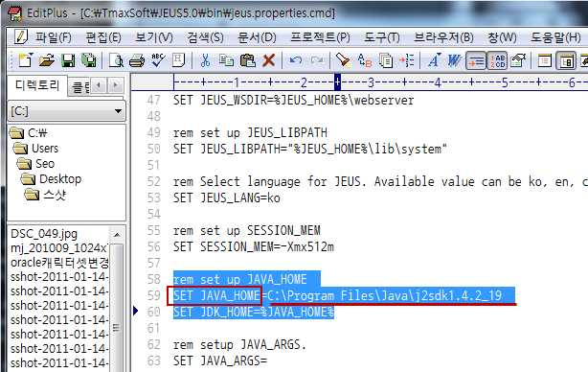Place cursor in SET JEUS_LANG=ko line

[x=227, y=198]
